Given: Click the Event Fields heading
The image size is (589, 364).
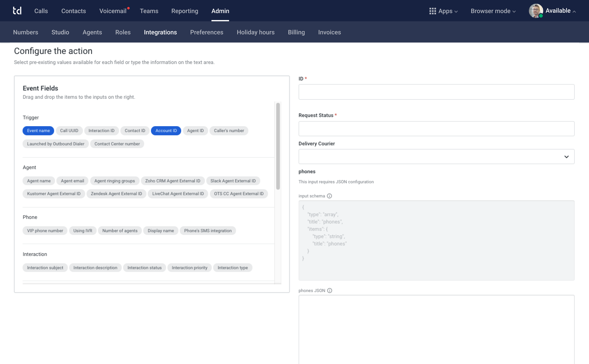Looking at the screenshot, I should 40,88.
